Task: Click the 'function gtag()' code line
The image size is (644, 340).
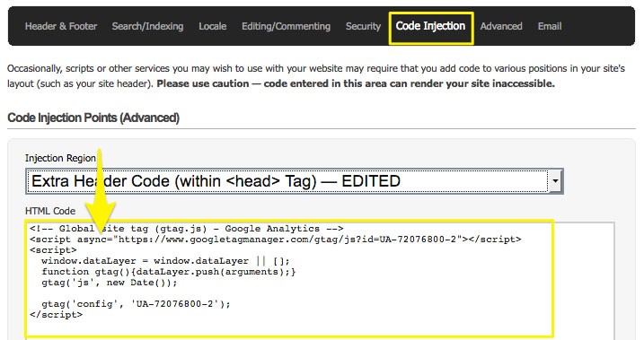Action: click(x=168, y=272)
